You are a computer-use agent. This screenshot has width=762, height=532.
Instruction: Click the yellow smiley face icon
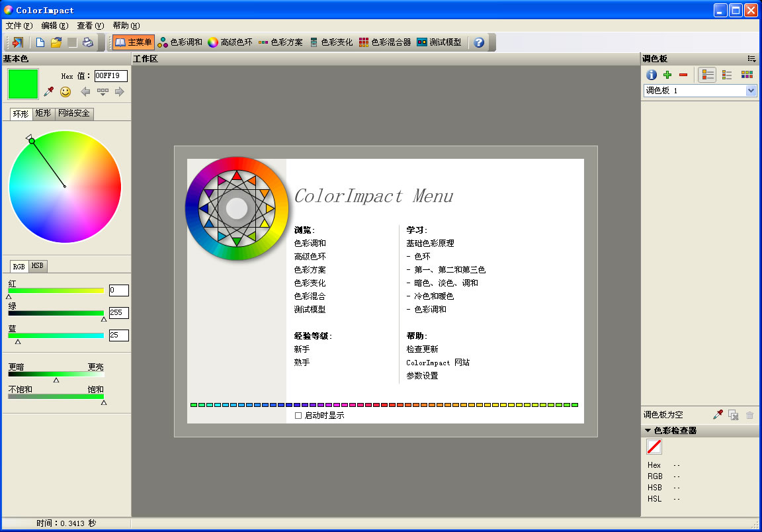pos(65,91)
